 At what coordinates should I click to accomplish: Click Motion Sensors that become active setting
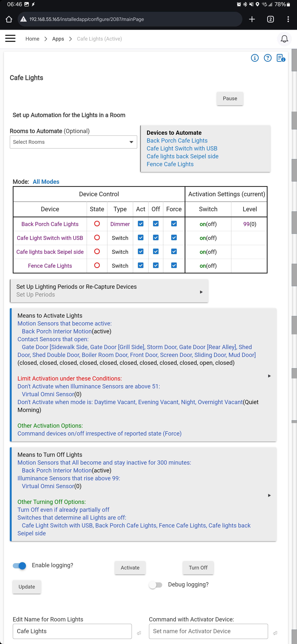coord(65,323)
